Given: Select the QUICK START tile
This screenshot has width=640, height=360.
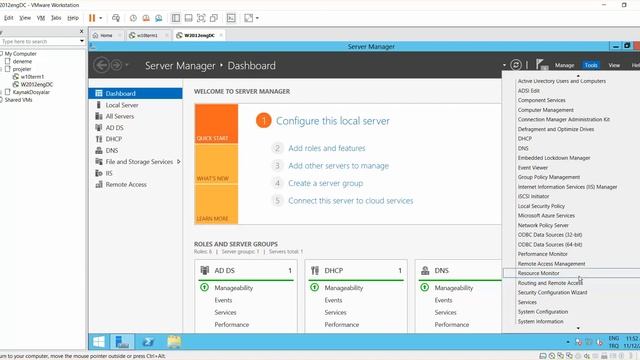Looking at the screenshot, I should [x=216, y=124].
